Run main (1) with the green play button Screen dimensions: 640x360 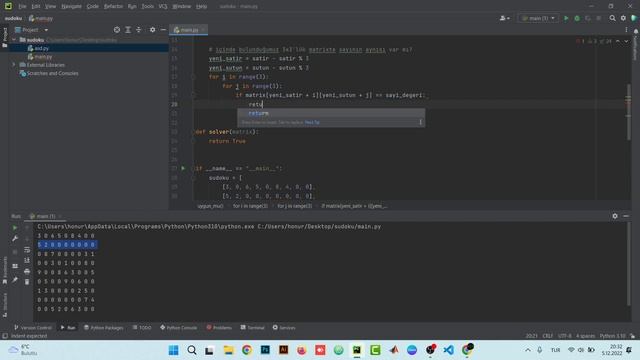tap(566, 18)
